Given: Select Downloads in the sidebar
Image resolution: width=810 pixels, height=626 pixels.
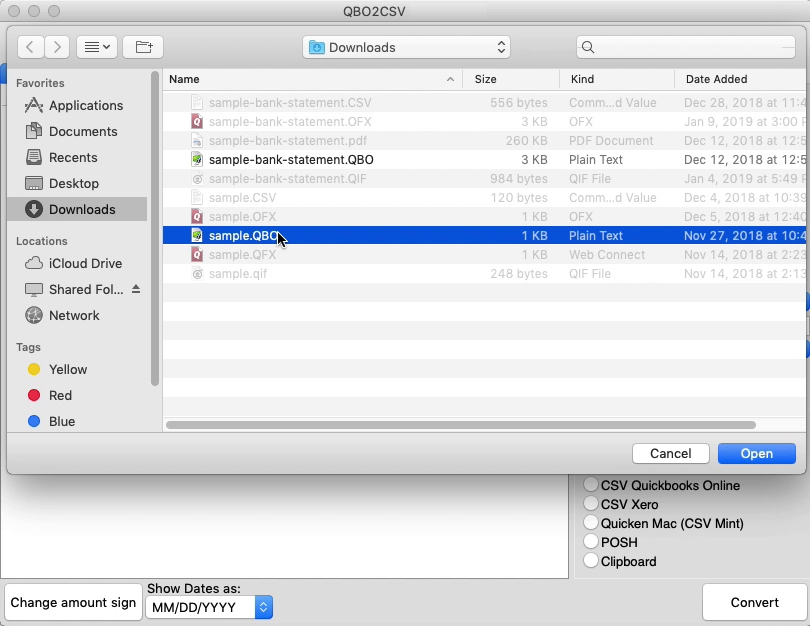Looking at the screenshot, I should 77,209.
